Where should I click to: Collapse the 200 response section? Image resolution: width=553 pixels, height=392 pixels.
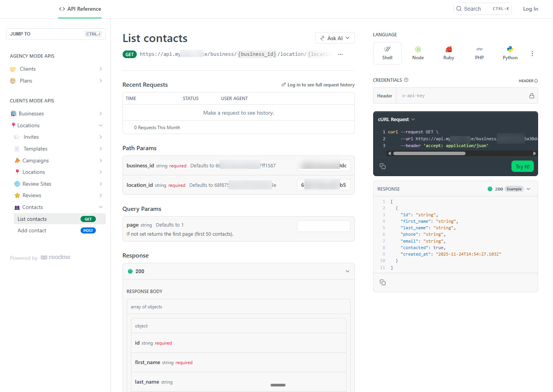click(347, 271)
